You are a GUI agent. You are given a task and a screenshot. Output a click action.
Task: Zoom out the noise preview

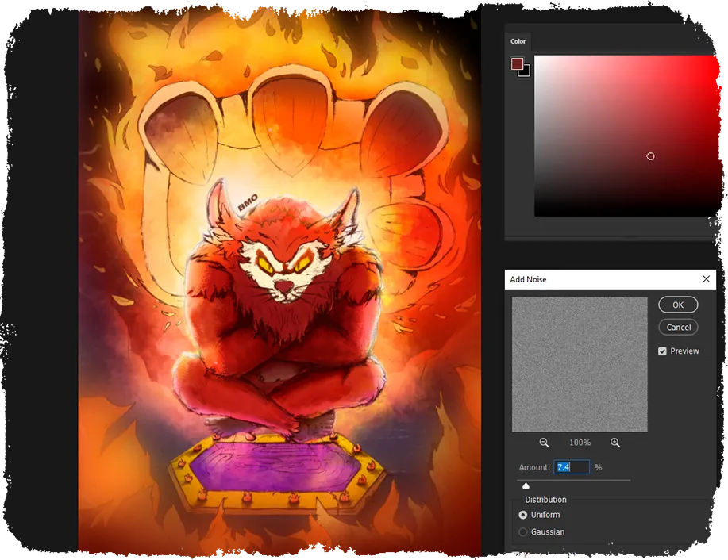pyautogui.click(x=544, y=443)
